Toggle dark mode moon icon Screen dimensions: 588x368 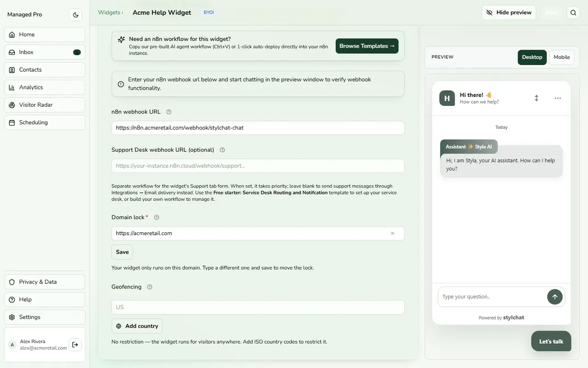tap(76, 15)
